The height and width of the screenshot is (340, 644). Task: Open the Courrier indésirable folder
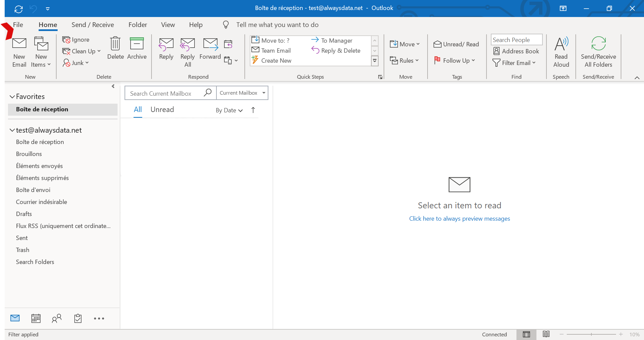(41, 202)
